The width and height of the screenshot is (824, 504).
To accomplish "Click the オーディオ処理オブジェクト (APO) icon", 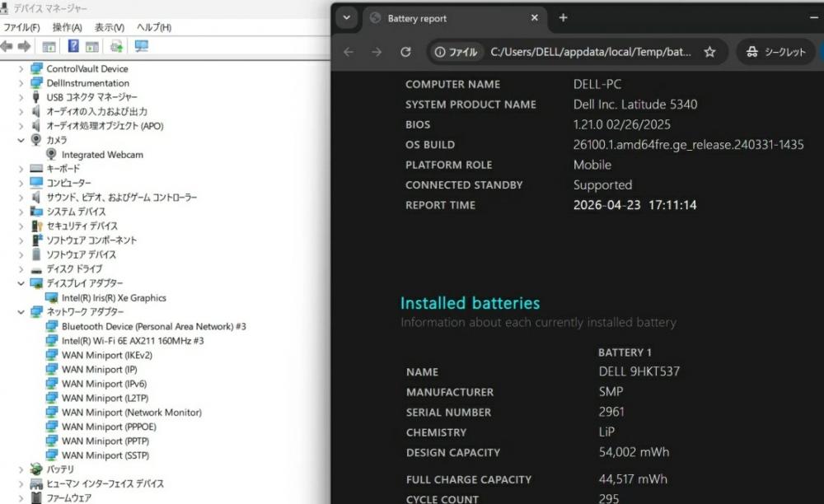I will pos(35,125).
